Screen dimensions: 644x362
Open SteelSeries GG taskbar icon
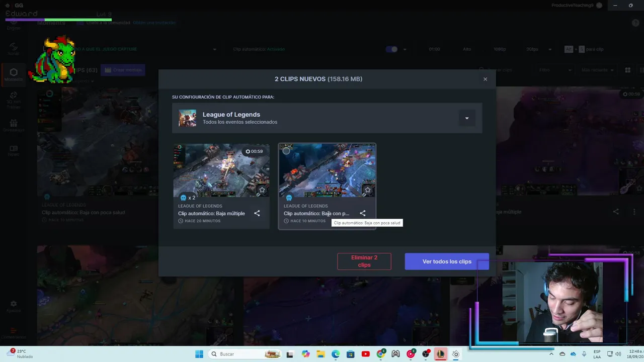click(x=456, y=354)
